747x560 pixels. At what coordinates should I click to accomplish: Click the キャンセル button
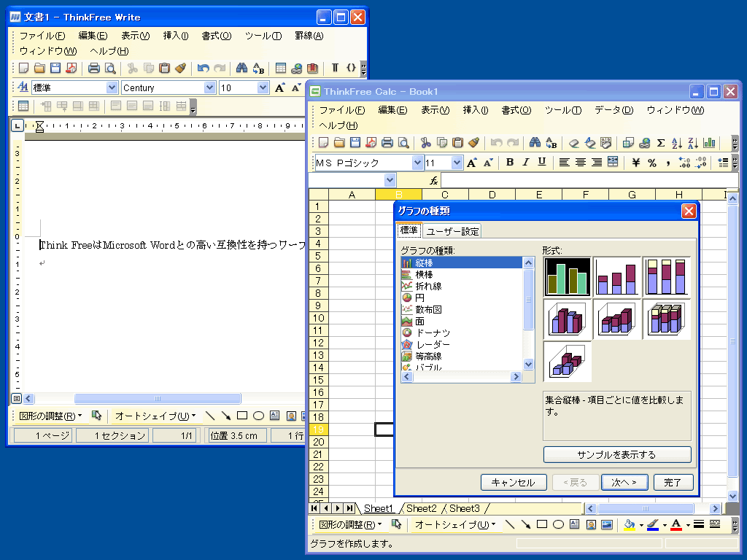[513, 483]
